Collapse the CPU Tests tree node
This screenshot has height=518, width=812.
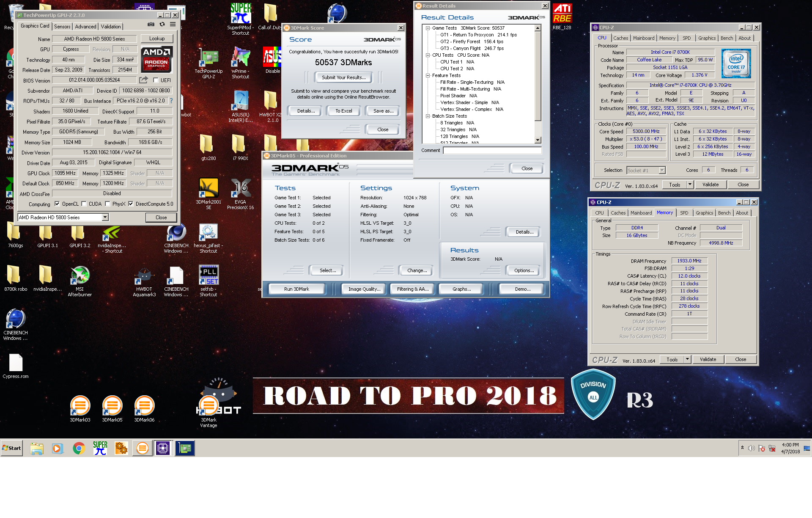click(x=428, y=55)
